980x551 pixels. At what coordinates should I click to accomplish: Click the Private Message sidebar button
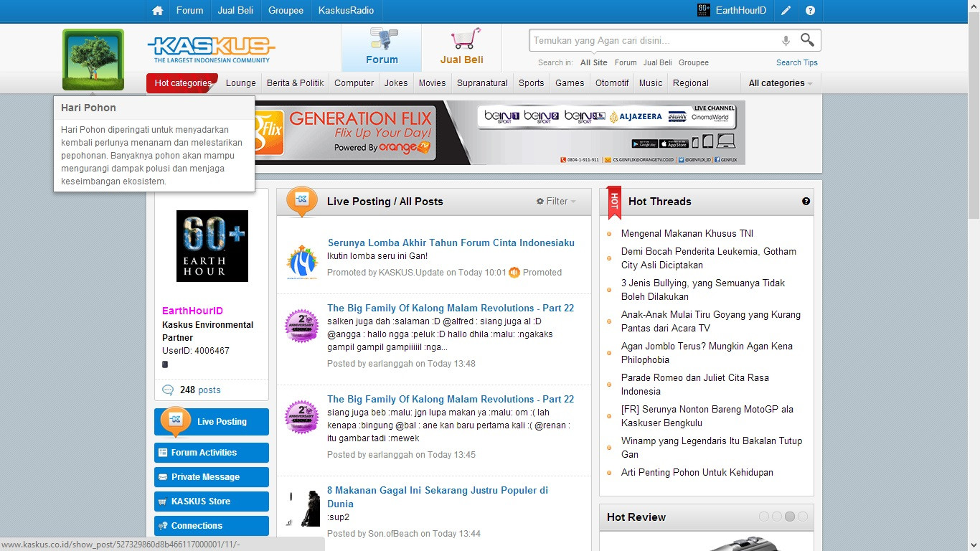click(212, 477)
